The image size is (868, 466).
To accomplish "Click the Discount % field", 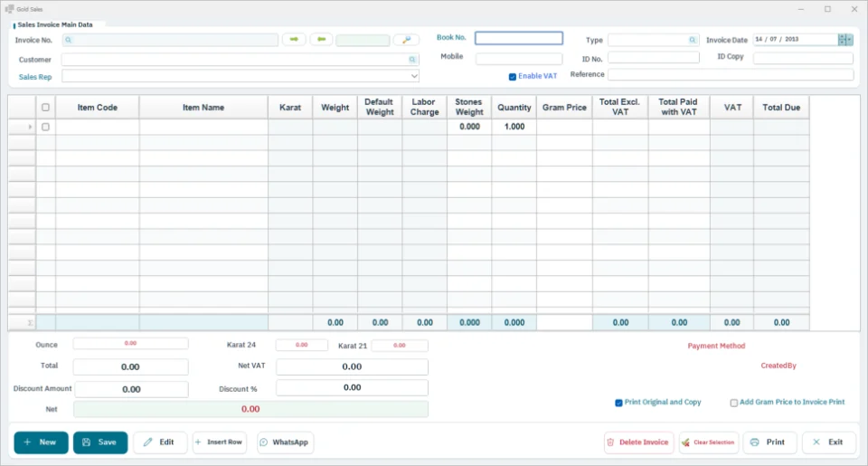I will click(x=352, y=388).
